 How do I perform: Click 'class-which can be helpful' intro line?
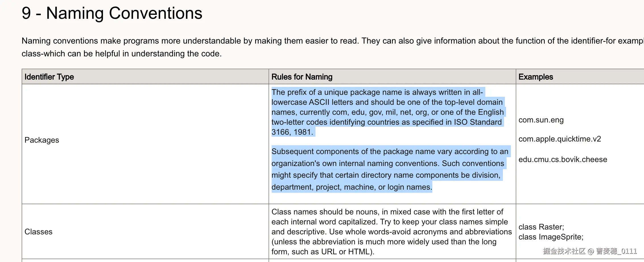(x=121, y=54)
